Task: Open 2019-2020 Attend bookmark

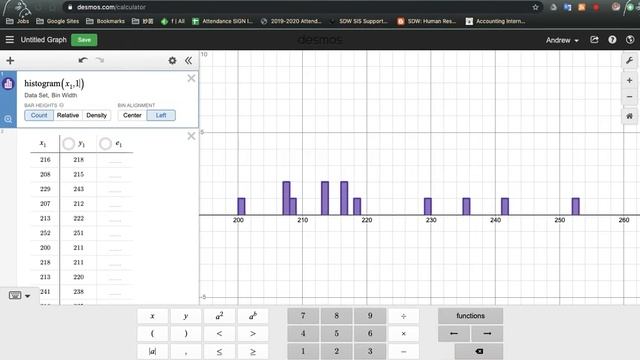Action: click(291, 21)
